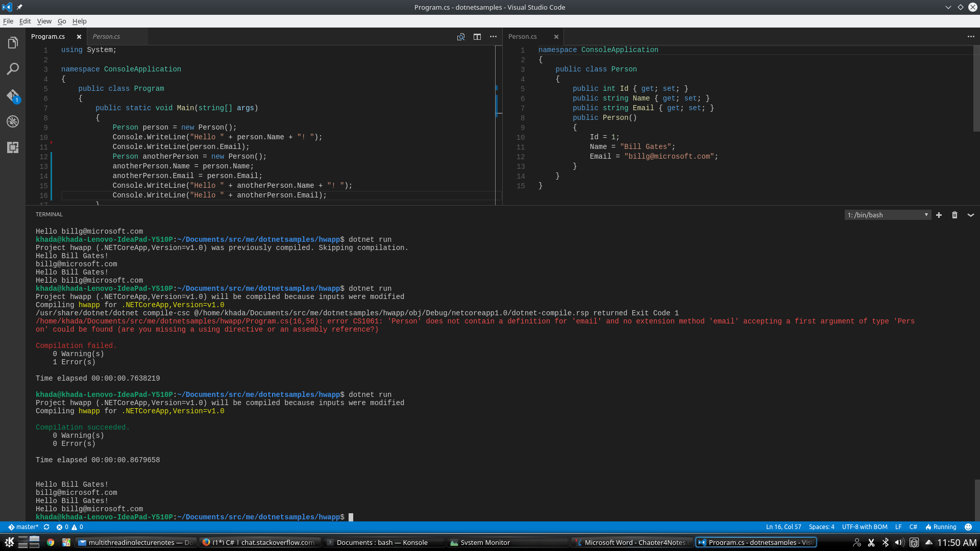Image resolution: width=980 pixels, height=551 pixels.
Task: Open the Debug view in the activity bar
Action: 13,121
